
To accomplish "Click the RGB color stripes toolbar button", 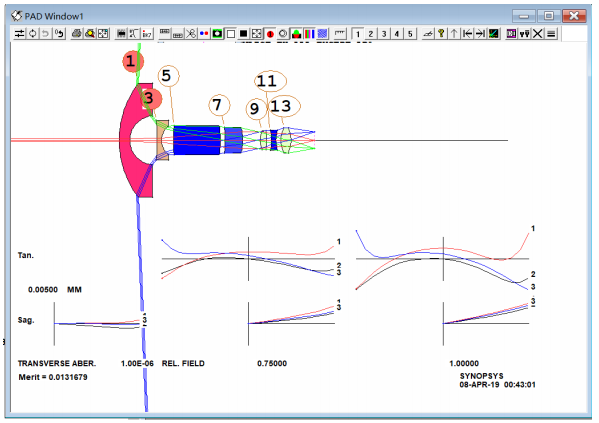I will point(309,34).
